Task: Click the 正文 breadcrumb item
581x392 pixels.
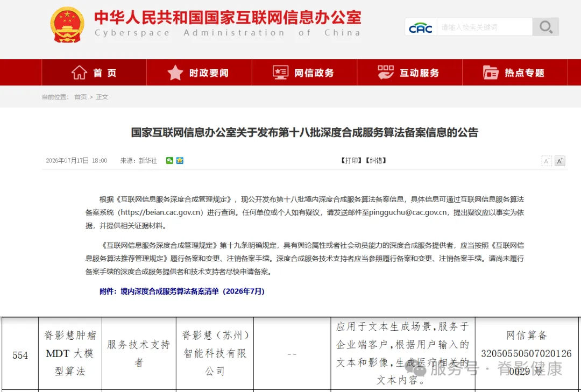Action: coord(102,97)
